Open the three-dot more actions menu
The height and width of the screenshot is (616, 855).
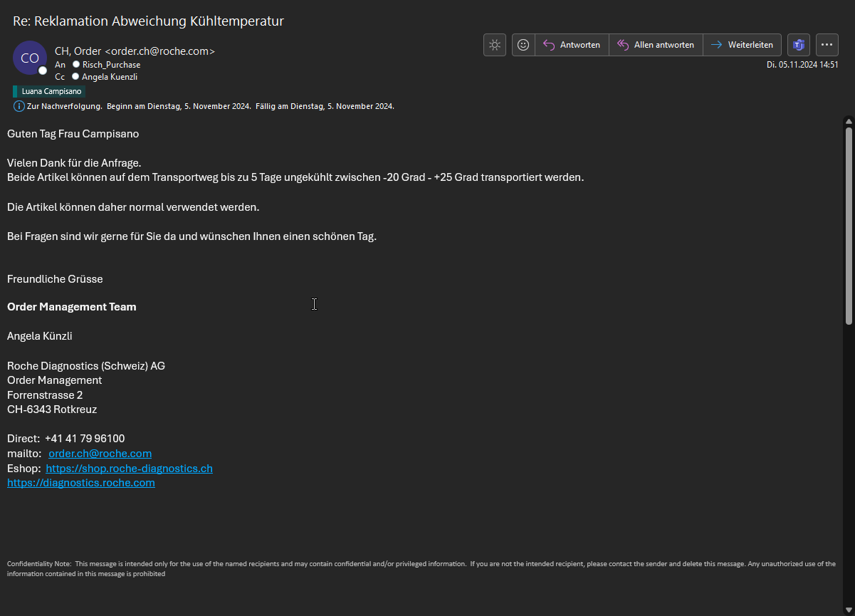click(x=827, y=45)
